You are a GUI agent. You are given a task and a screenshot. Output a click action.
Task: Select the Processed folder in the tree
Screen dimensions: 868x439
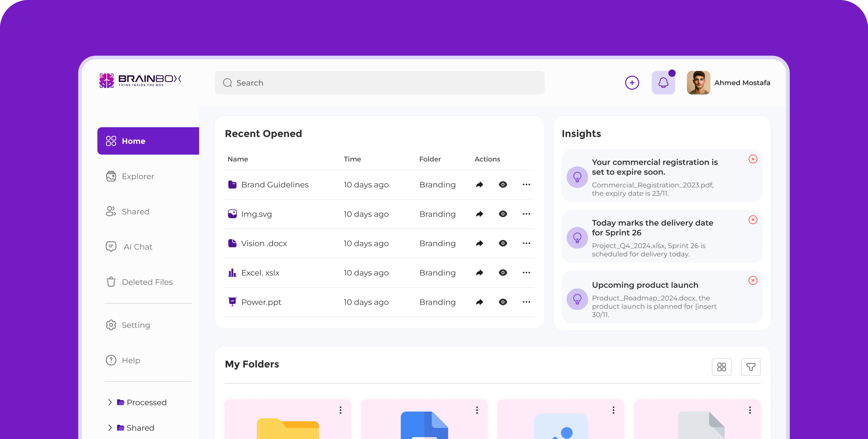(x=142, y=402)
